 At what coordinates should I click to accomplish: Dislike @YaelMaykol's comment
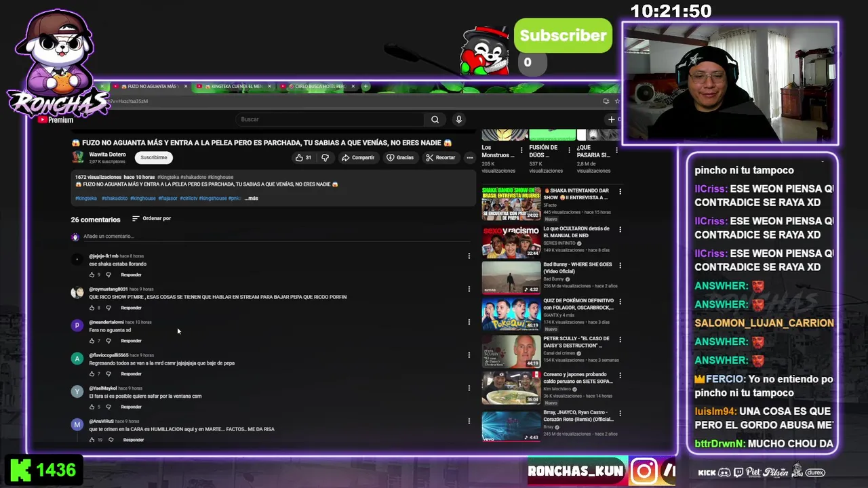coord(108,407)
